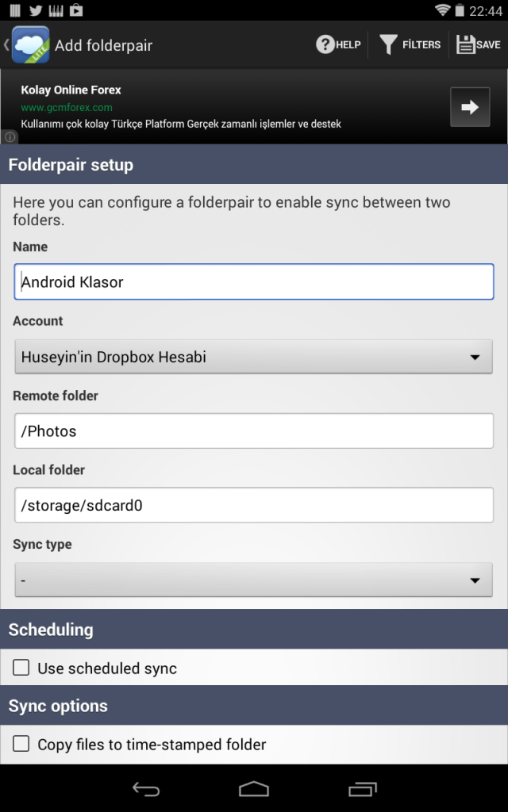Select the Remote folder field /Photos
Viewport: 508px width, 812px height.
(254, 431)
